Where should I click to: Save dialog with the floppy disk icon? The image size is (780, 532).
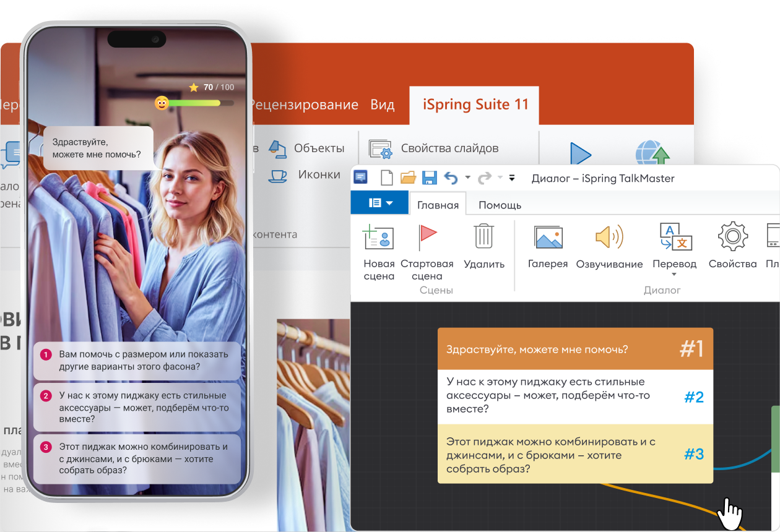pyautogui.click(x=430, y=178)
